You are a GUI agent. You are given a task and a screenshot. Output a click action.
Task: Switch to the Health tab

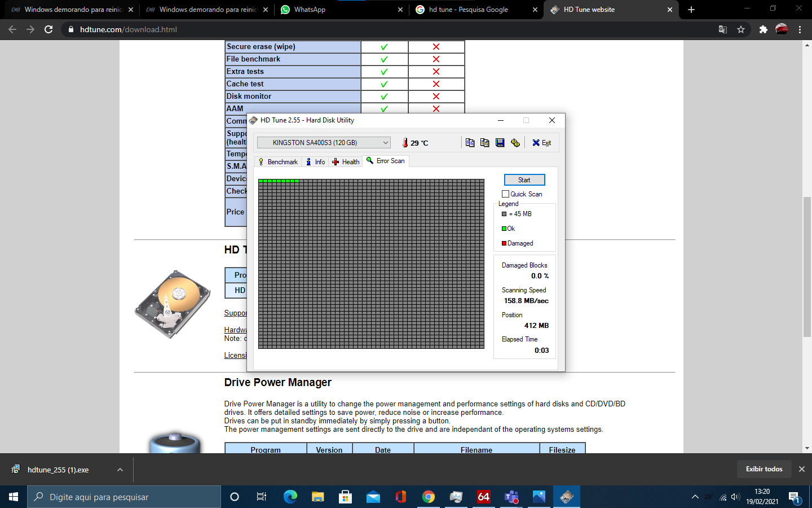346,161
